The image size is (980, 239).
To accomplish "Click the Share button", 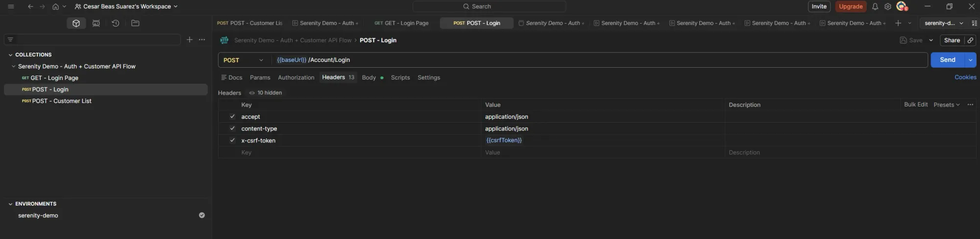I will (952, 40).
